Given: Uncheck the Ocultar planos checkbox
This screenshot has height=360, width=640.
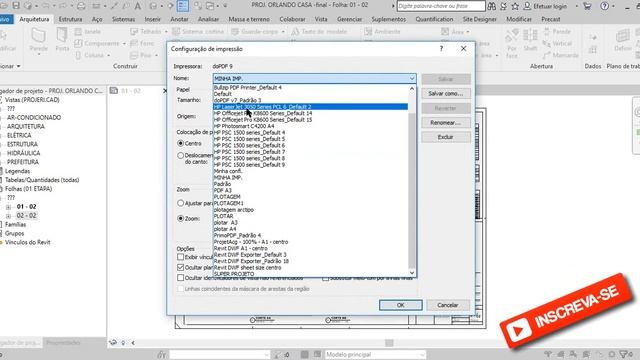Looking at the screenshot, I should pyautogui.click(x=180, y=267).
